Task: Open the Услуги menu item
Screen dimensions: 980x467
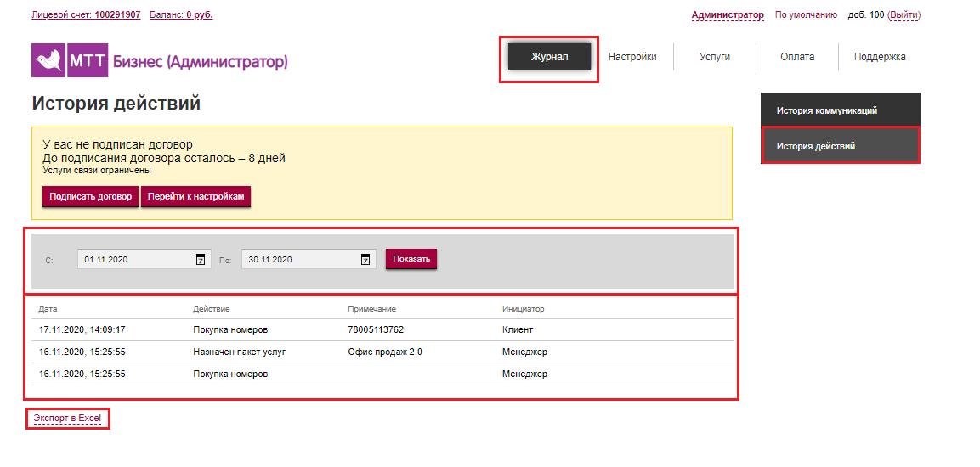Action: [714, 57]
